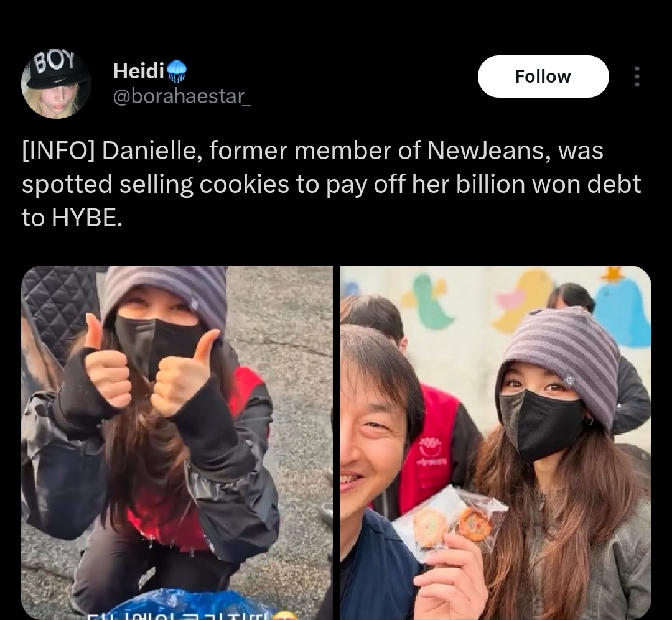Visit the @borahaestar_ handle
The height and width of the screenshot is (620, 672).
[x=182, y=96]
